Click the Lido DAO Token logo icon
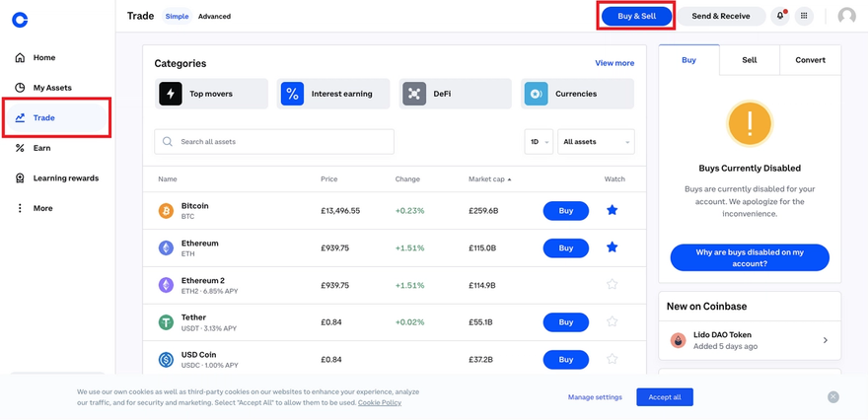This screenshot has height=420, width=868. [x=679, y=340]
